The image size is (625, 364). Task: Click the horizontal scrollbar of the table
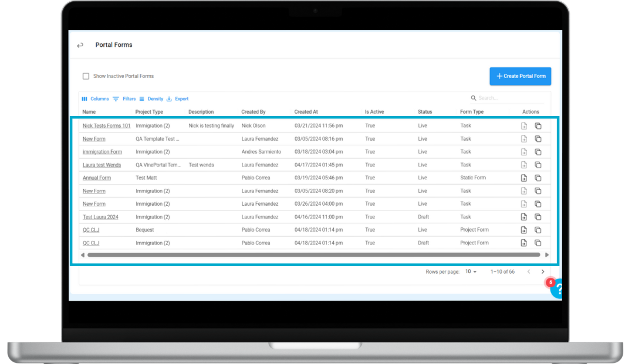(313, 255)
